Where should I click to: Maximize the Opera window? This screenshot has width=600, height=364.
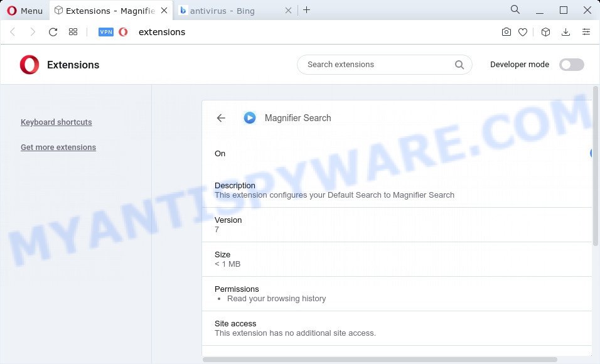(563, 10)
